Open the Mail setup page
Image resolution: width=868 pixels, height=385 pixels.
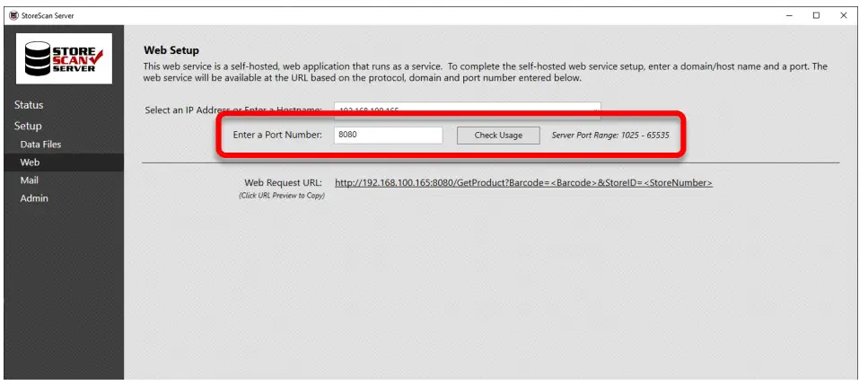[x=30, y=180]
